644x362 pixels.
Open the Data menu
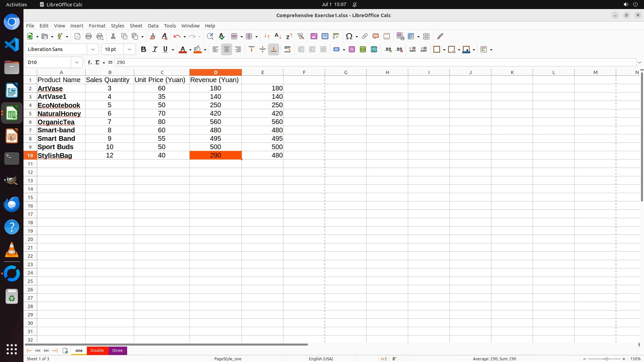pos(153,26)
